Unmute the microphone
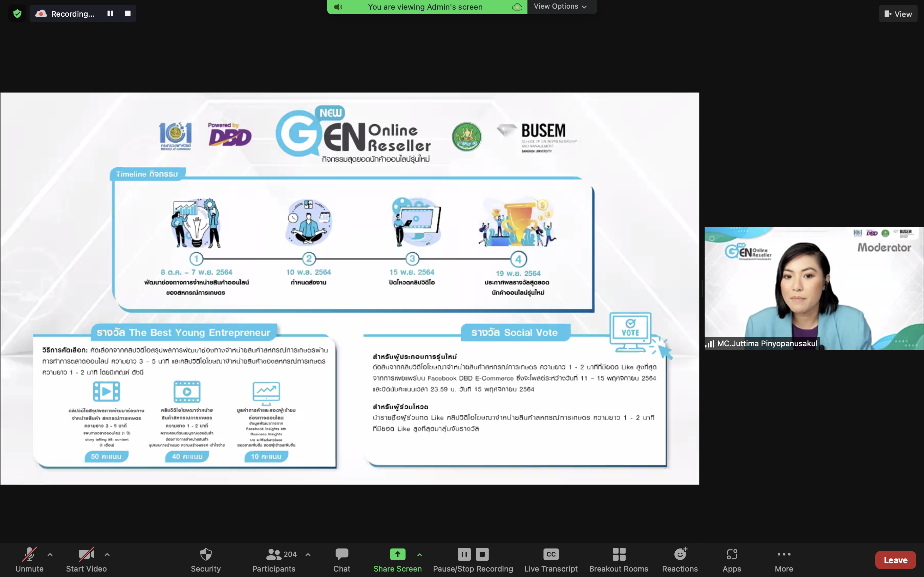Viewport: 924px width, 577px height. pyautogui.click(x=30, y=555)
